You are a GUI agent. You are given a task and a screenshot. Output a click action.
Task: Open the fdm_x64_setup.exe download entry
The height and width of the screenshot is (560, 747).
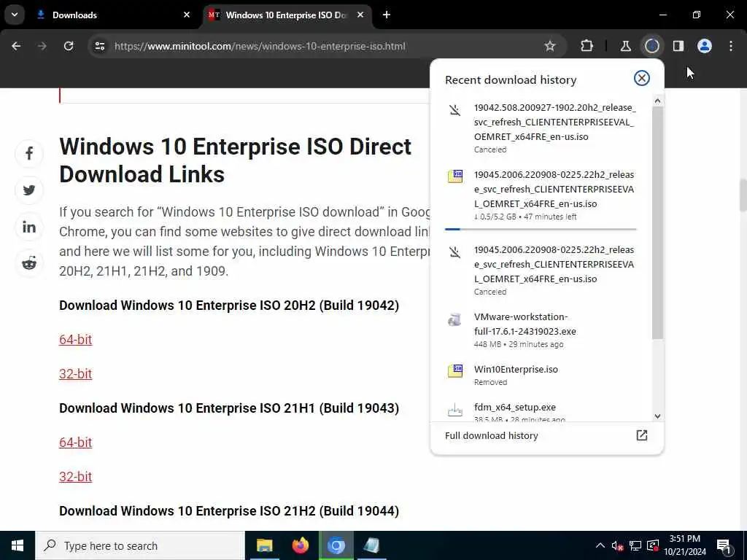pos(541,412)
